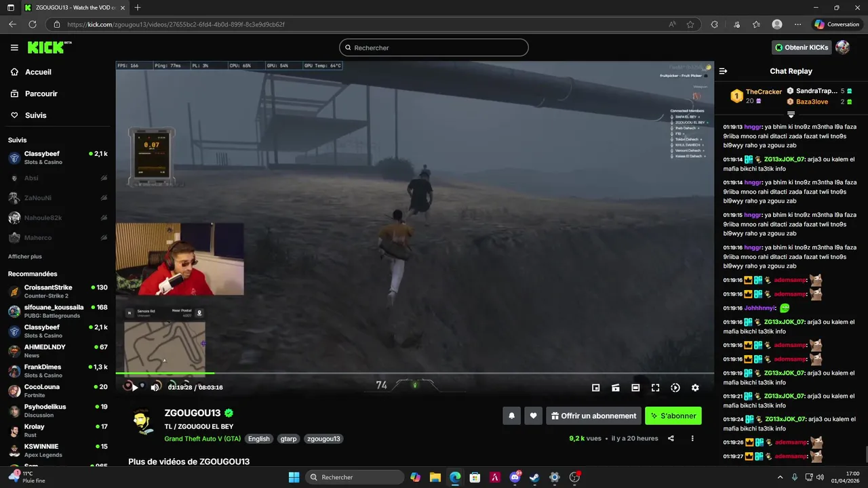Open followed channel Absi
868x488 pixels.
(x=58, y=178)
